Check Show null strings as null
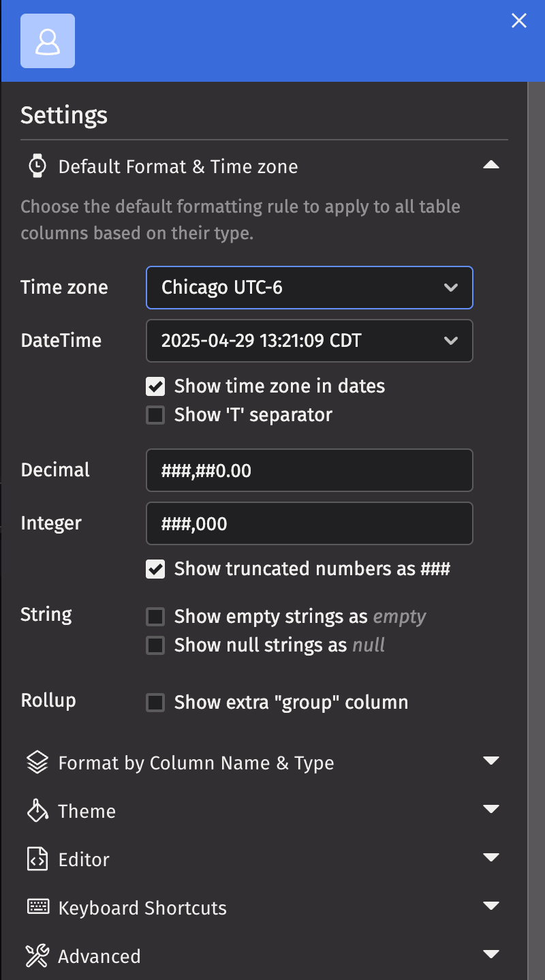This screenshot has height=980, width=545. coord(155,645)
